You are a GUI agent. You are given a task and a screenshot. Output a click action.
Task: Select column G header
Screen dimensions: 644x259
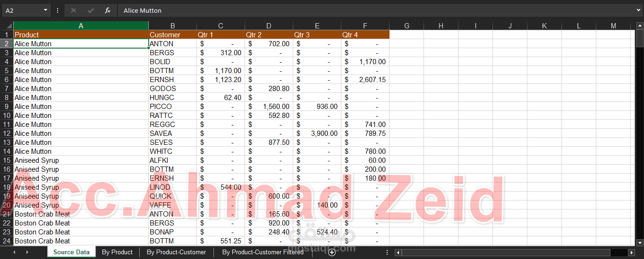pyautogui.click(x=407, y=26)
